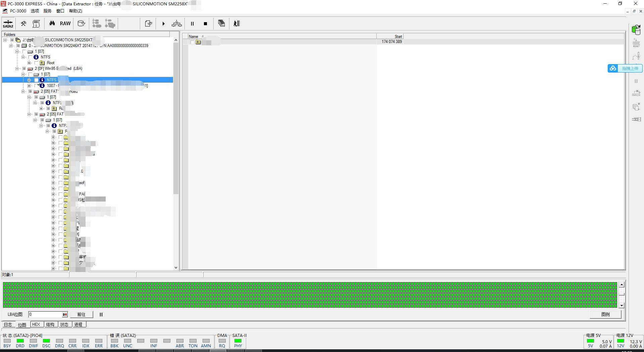Click the exit running-man icon

[x=236, y=24]
